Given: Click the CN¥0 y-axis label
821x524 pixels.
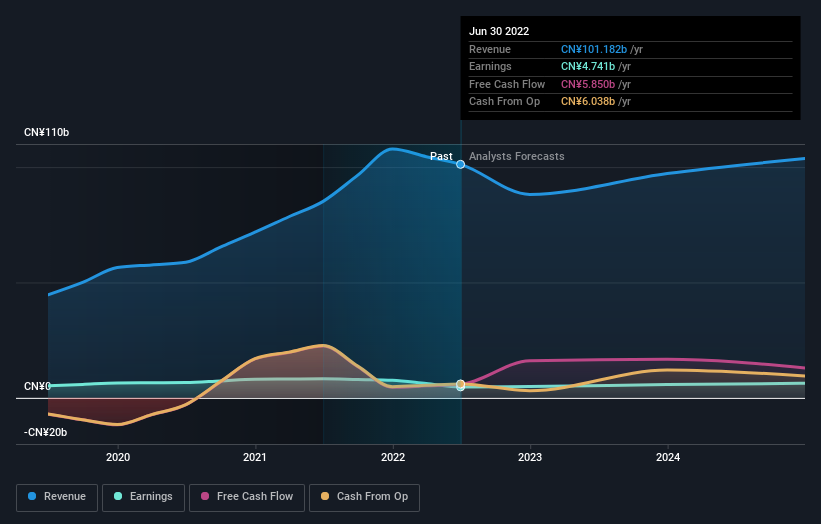Looking at the screenshot, I should [x=37, y=386].
